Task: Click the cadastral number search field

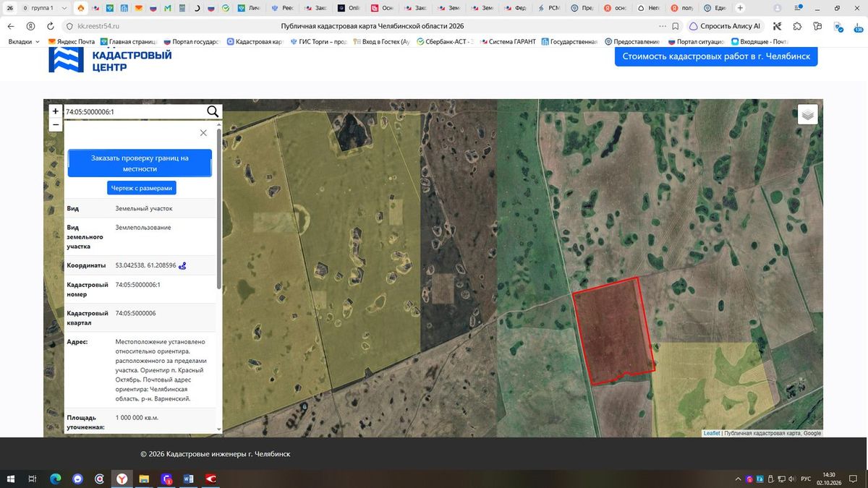Action: tap(134, 112)
